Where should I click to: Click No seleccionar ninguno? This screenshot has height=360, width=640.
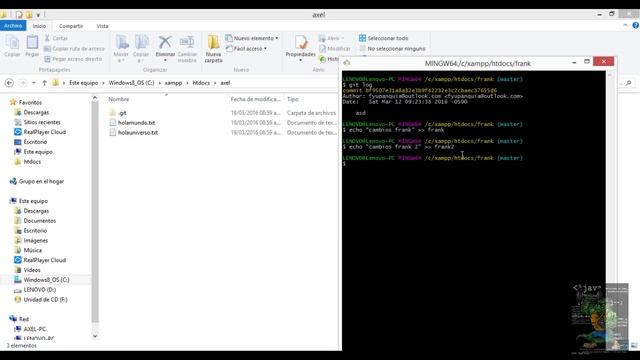coord(392,49)
